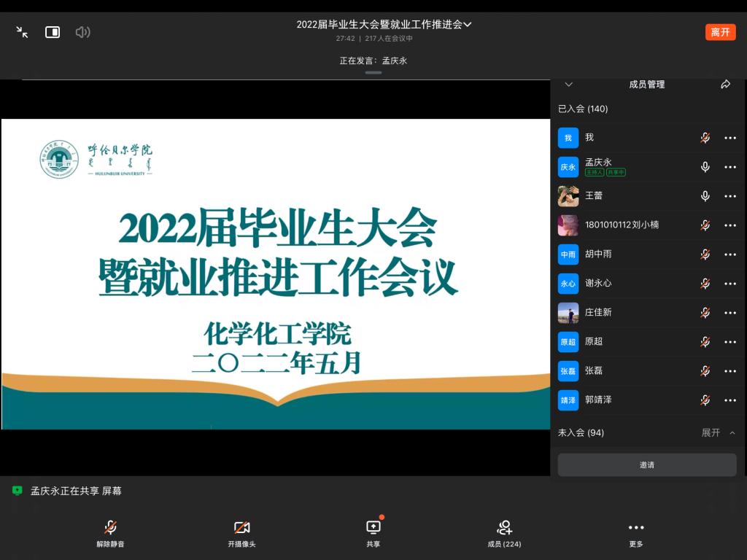
Task: Click the share arrow in the members panel
Action: click(x=725, y=85)
